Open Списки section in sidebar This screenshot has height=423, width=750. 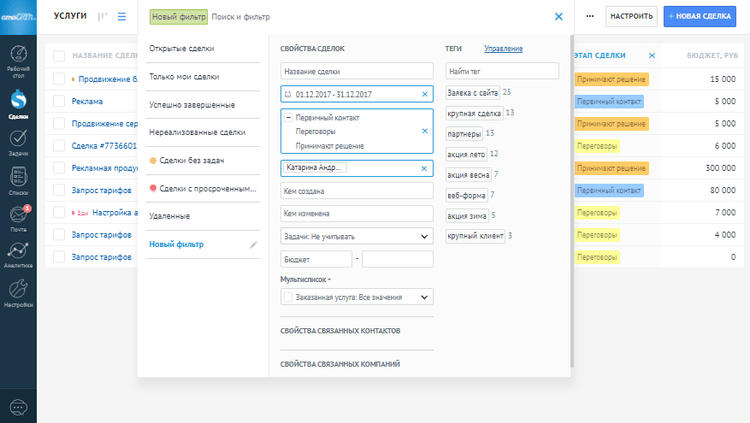[18, 178]
